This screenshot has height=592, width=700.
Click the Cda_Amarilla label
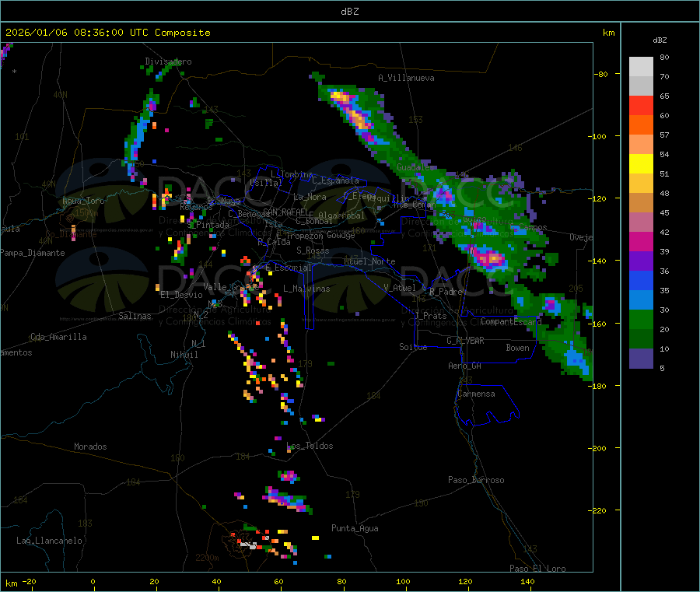pyautogui.click(x=58, y=337)
